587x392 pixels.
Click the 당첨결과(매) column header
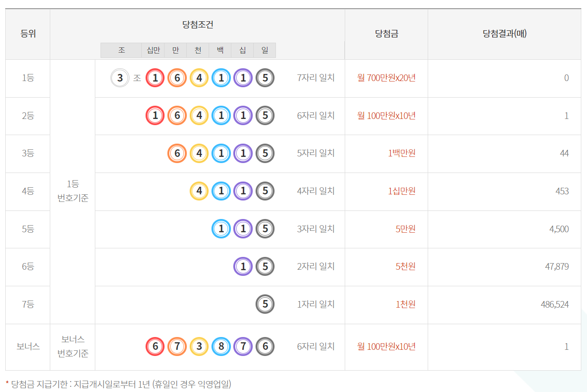point(504,34)
